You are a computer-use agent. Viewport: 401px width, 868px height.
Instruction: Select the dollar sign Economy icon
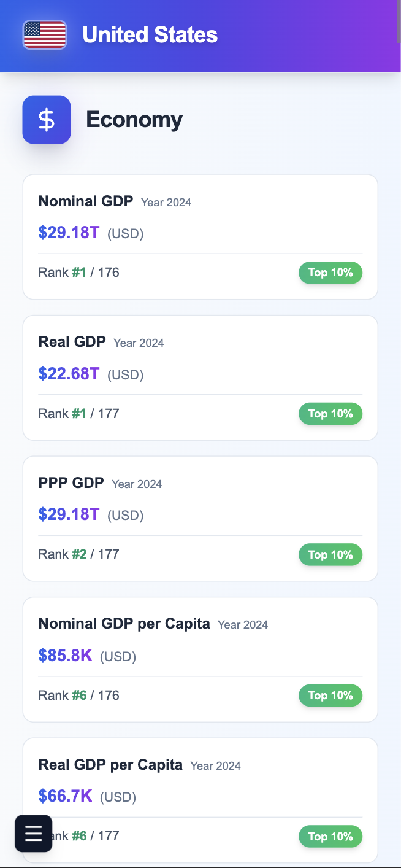coord(46,120)
